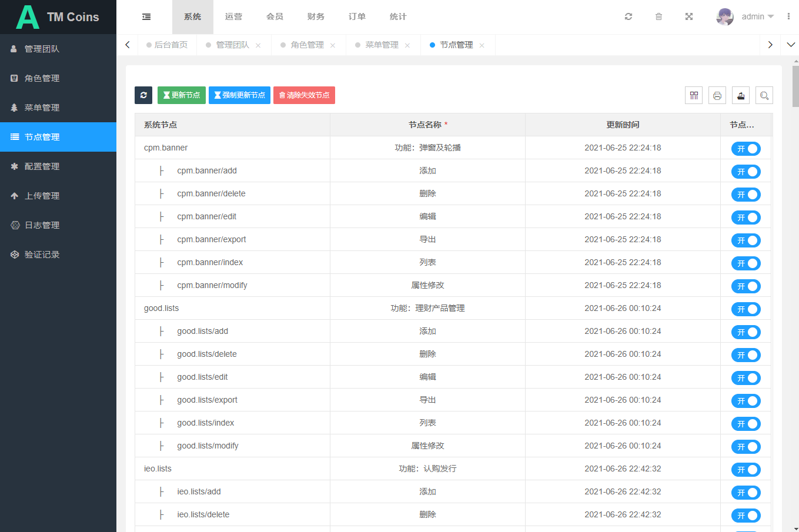The height and width of the screenshot is (532, 799).
Task: Disable the ieo.lists/add node switch
Action: 745,493
